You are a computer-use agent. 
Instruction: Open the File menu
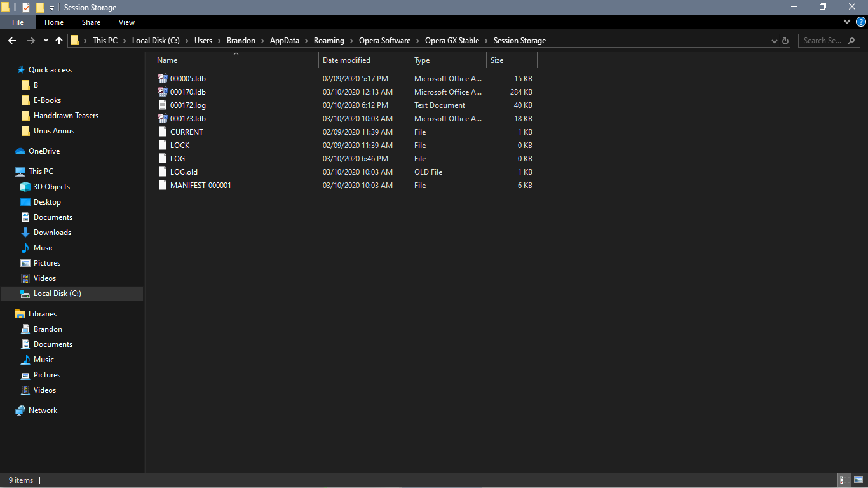pyautogui.click(x=18, y=22)
